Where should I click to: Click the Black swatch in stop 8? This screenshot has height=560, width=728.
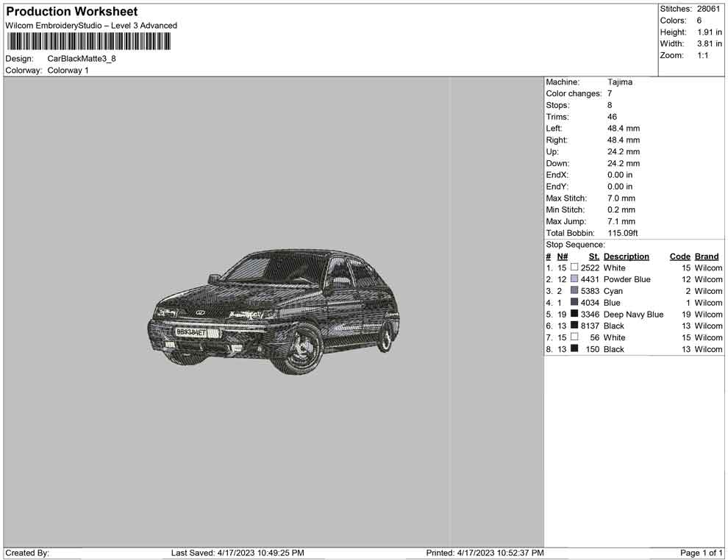(x=574, y=349)
